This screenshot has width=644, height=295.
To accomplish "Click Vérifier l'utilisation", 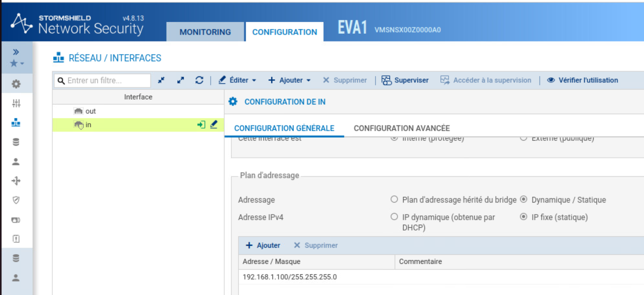I will (582, 80).
